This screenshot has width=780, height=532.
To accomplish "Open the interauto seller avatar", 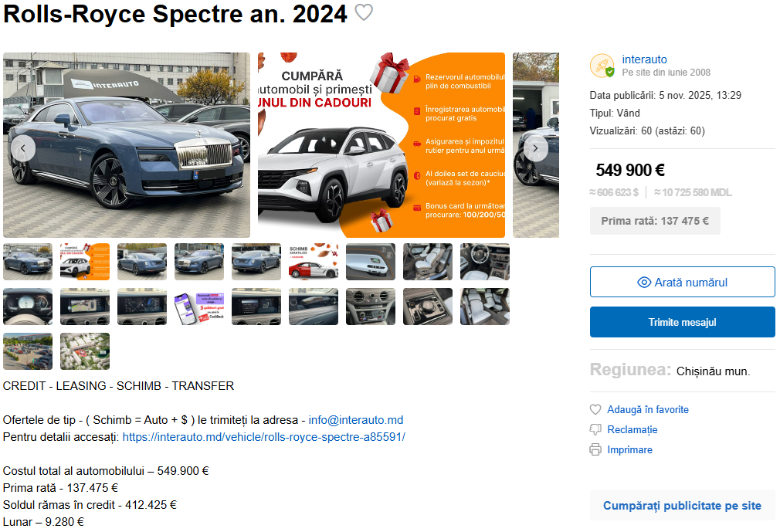I will click(x=602, y=66).
